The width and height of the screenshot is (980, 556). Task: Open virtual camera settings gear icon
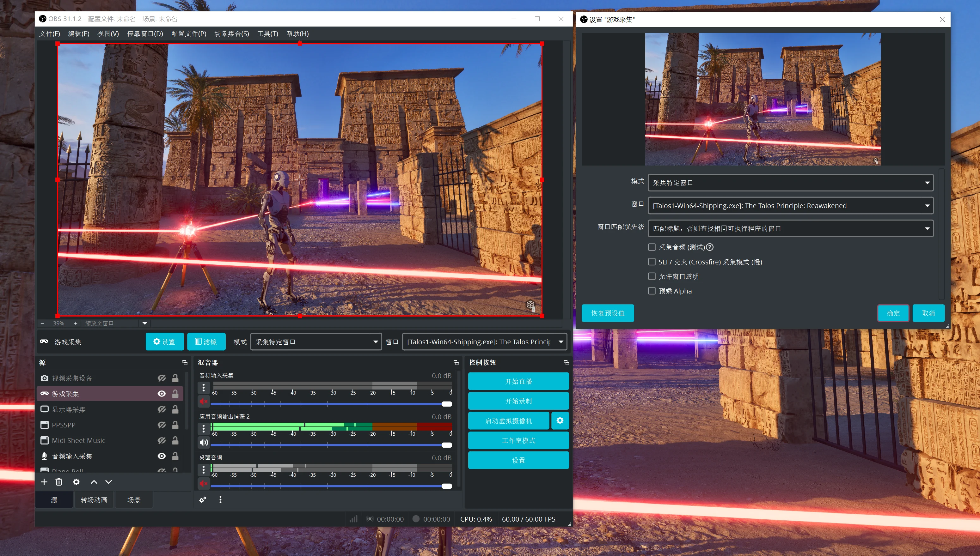(x=560, y=420)
